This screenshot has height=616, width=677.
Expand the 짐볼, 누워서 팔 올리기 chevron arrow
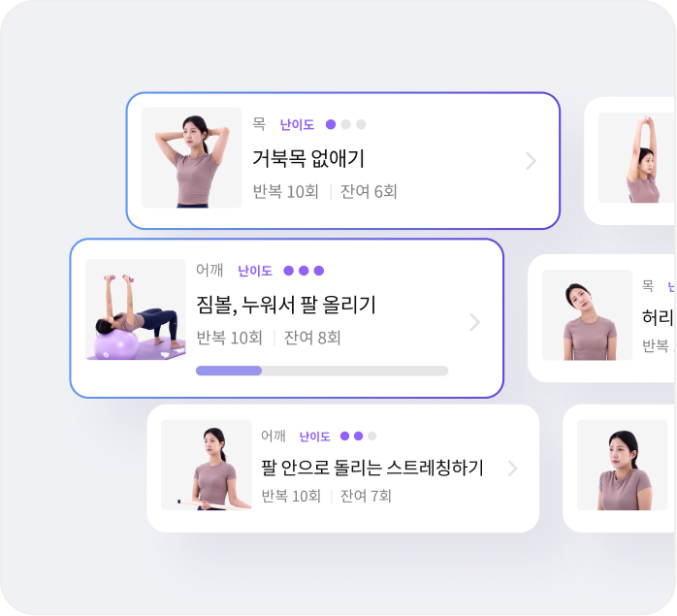(474, 322)
